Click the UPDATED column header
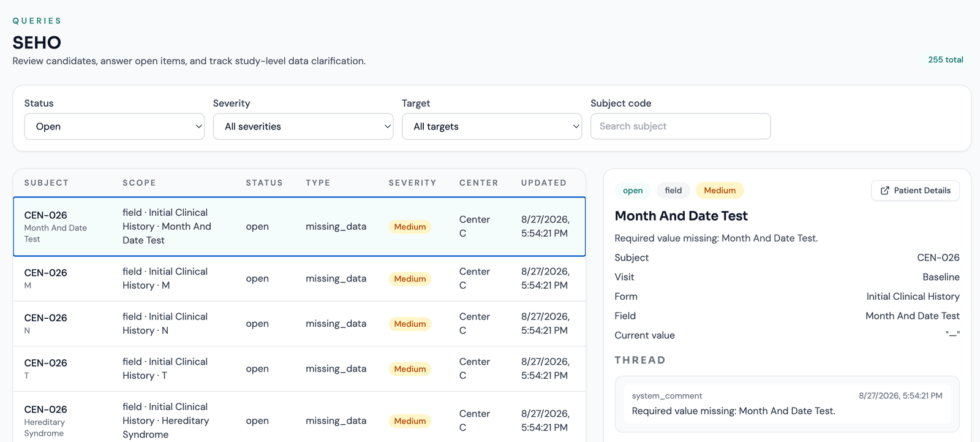 click(x=543, y=183)
